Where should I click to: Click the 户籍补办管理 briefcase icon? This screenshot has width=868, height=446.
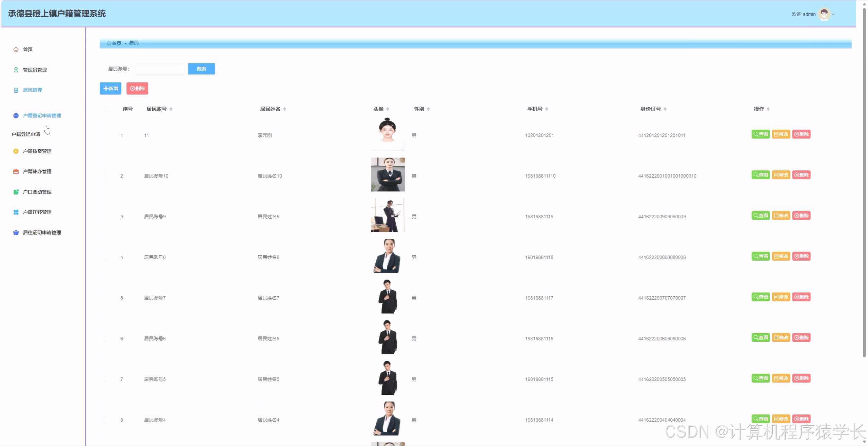coord(16,172)
